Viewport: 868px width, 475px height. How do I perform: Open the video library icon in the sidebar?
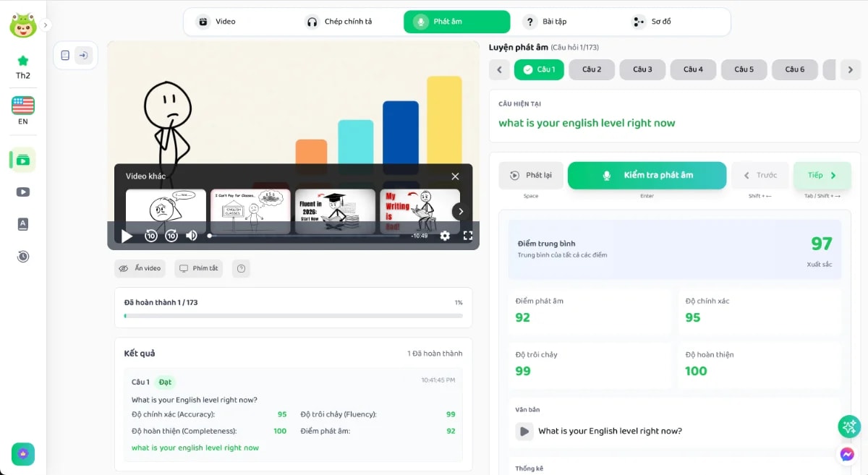point(22,159)
